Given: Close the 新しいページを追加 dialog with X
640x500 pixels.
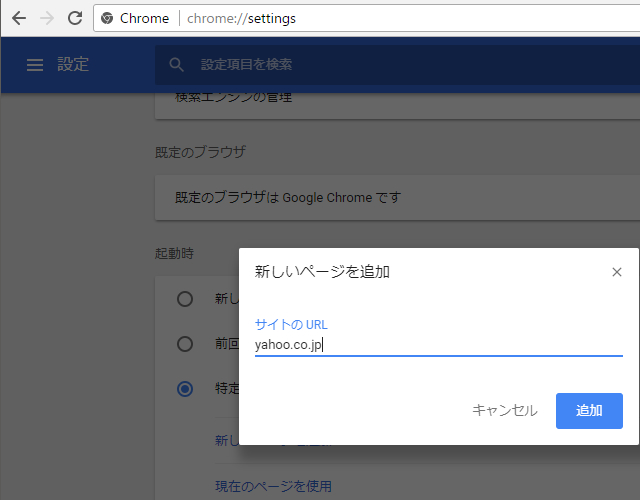Looking at the screenshot, I should point(617,272).
